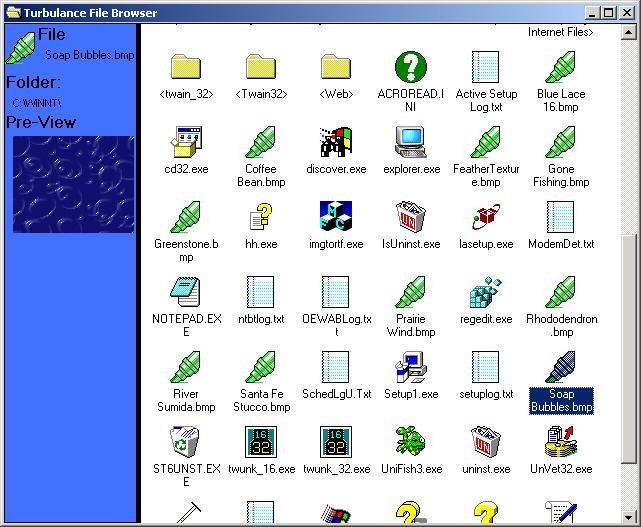Open the <Web> folder

coord(335,67)
